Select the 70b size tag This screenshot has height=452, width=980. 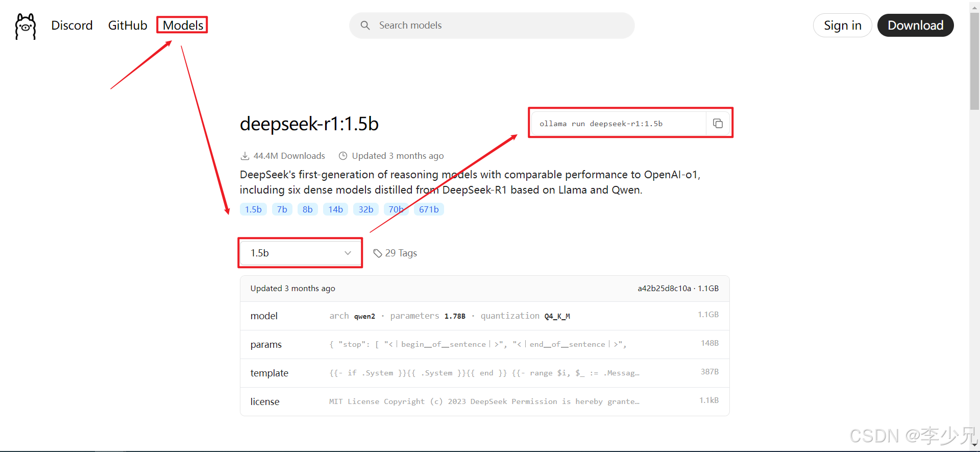tap(396, 209)
